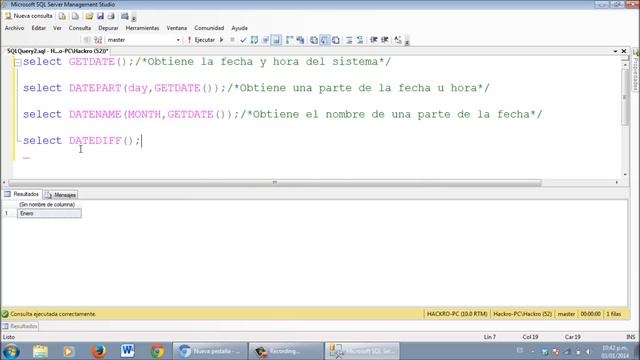Click the Recording taskbar button
The width and height of the screenshot is (640, 360).
[x=286, y=351]
